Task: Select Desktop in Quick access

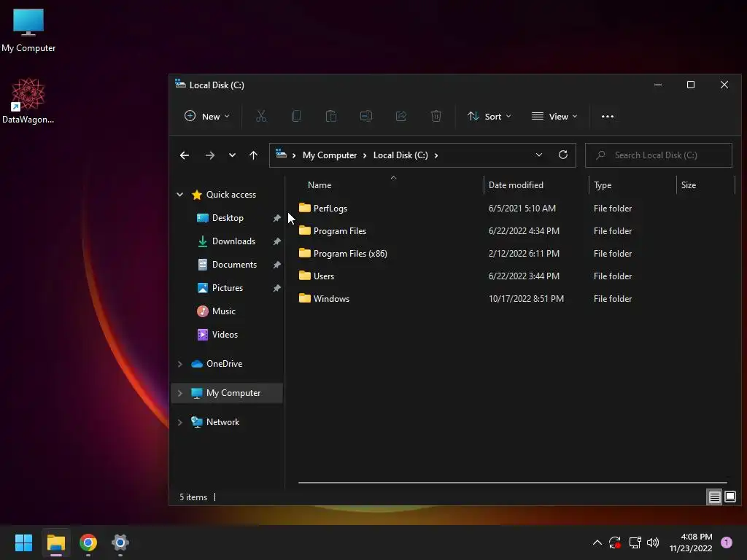Action: click(x=228, y=217)
